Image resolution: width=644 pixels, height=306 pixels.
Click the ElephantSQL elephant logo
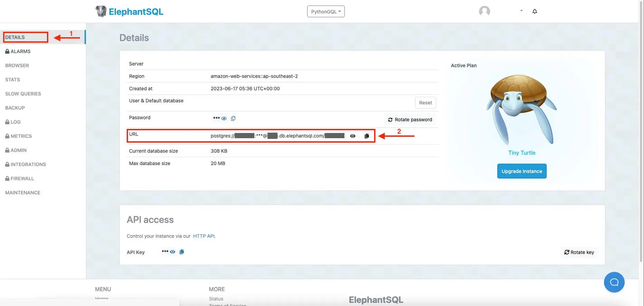point(101,11)
